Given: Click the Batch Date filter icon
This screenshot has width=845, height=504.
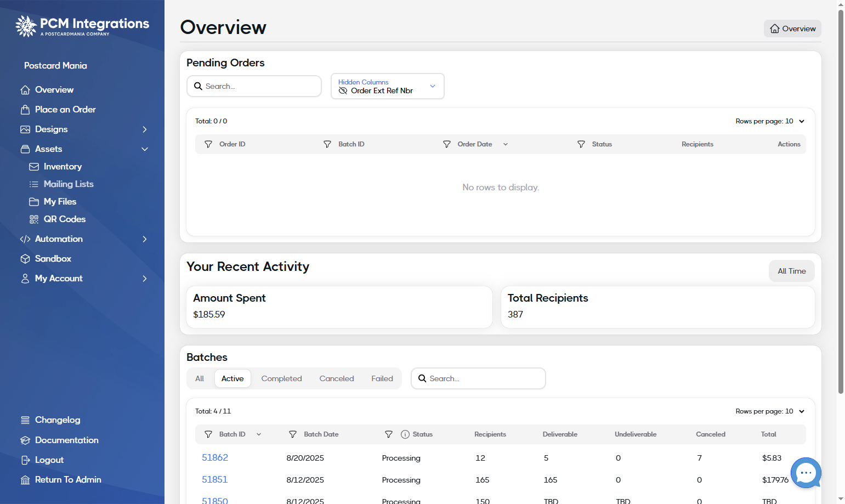Looking at the screenshot, I should 293,434.
